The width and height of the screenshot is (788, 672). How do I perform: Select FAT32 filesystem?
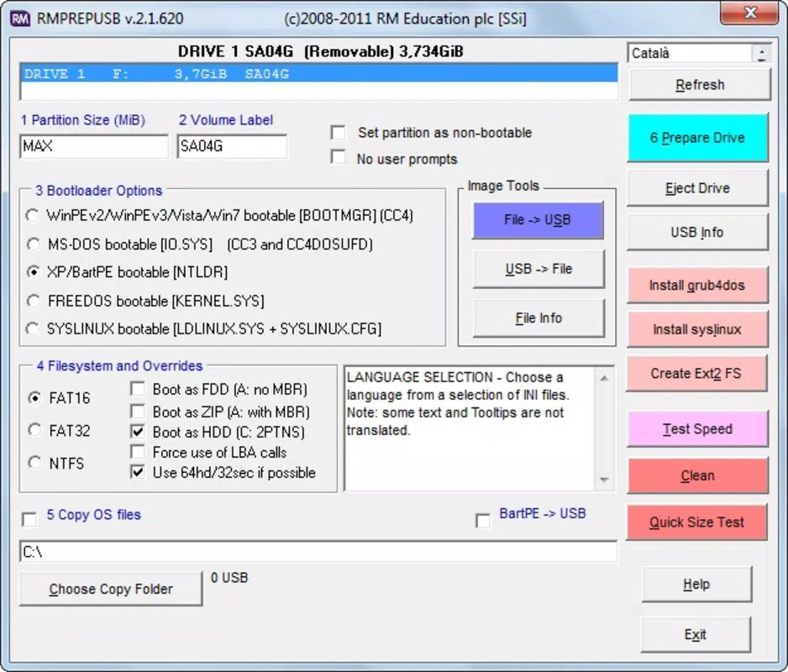point(34,430)
